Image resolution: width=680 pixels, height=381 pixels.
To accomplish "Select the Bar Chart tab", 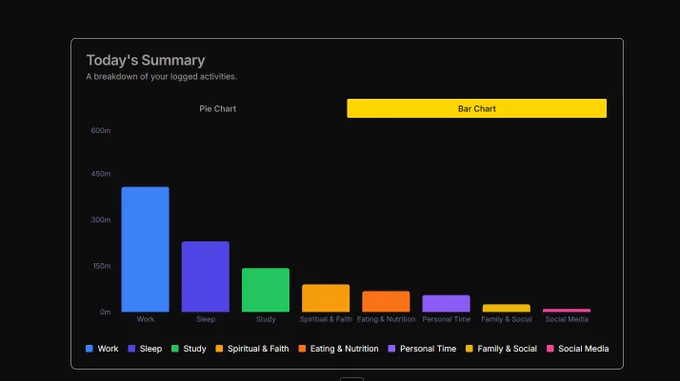I will [477, 108].
